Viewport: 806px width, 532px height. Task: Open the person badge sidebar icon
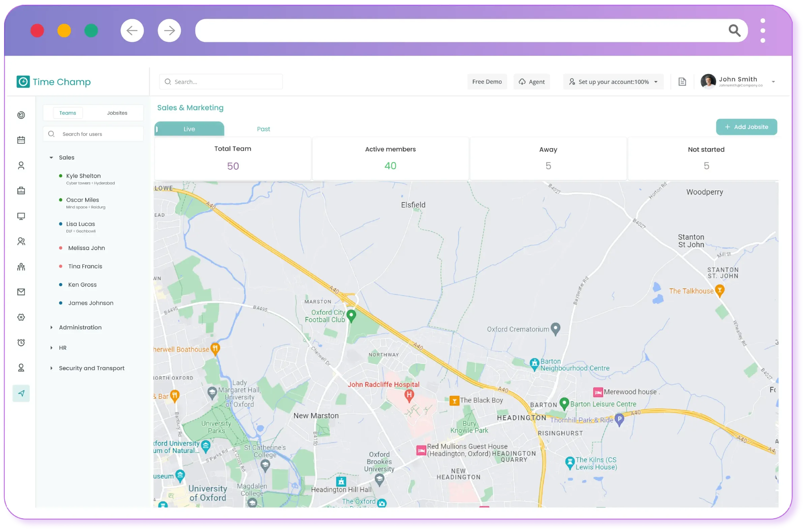tap(21, 368)
